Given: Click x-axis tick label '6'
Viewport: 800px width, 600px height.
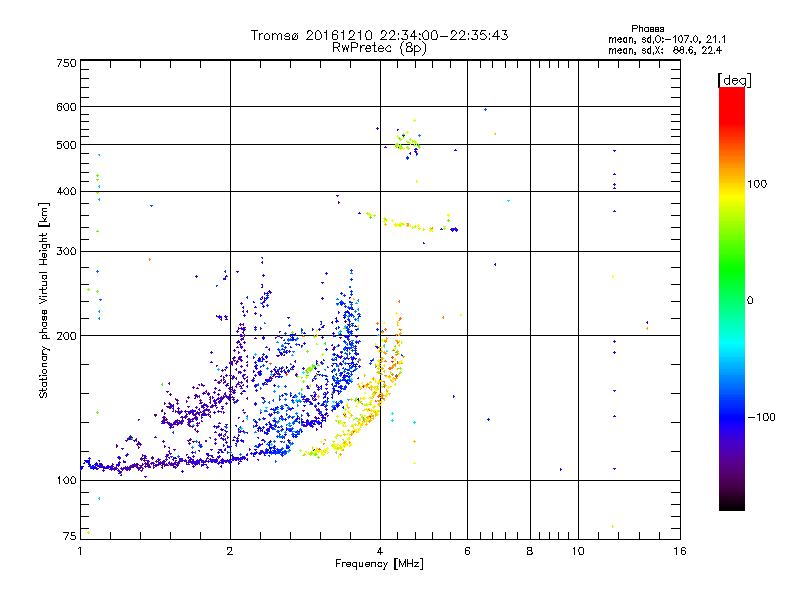Looking at the screenshot, I should tap(467, 551).
